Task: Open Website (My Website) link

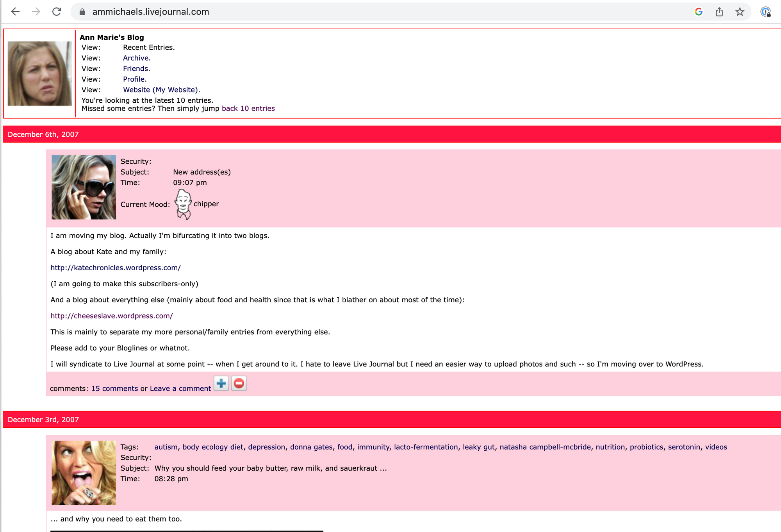Action: coord(160,89)
